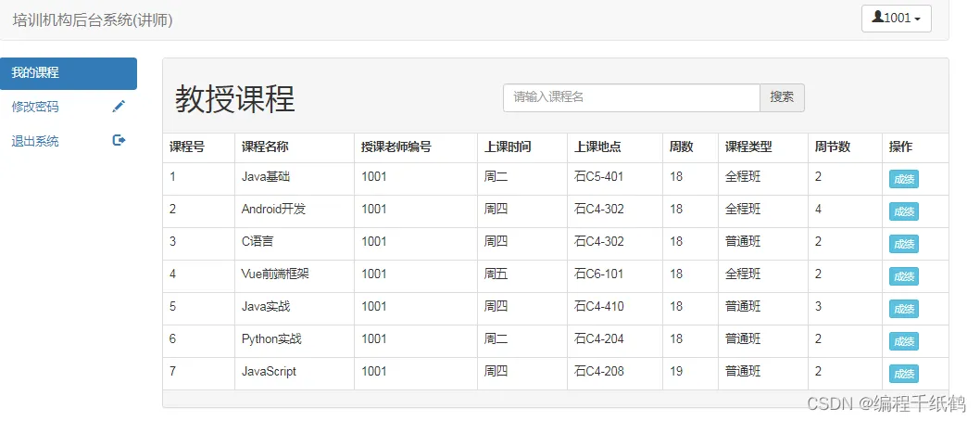Click 普通班 in the Java实战 row
Image resolution: width=980 pixels, height=421 pixels.
pos(743,307)
